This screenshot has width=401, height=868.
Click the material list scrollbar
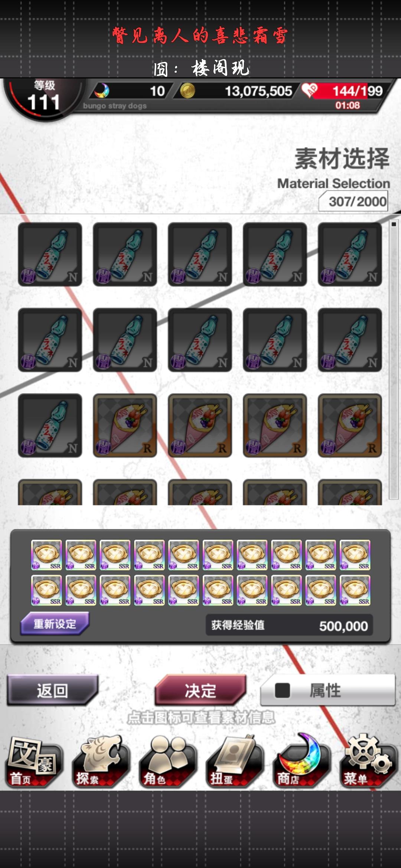394,360
